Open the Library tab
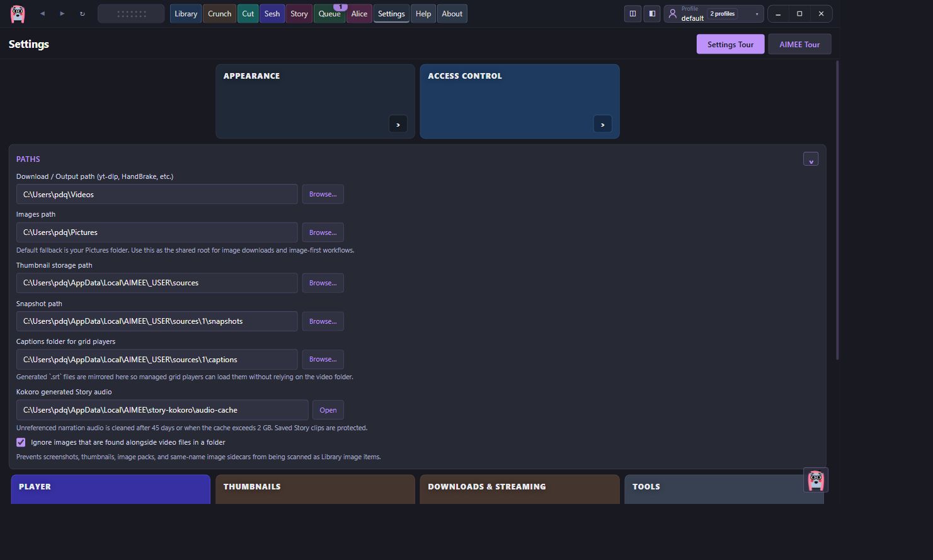The height and width of the screenshot is (560, 933). click(186, 14)
